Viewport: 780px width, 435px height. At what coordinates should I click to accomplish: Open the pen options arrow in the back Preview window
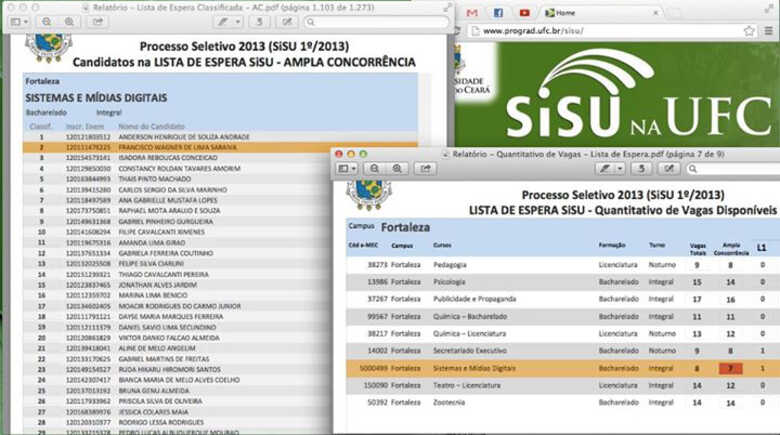[238, 22]
